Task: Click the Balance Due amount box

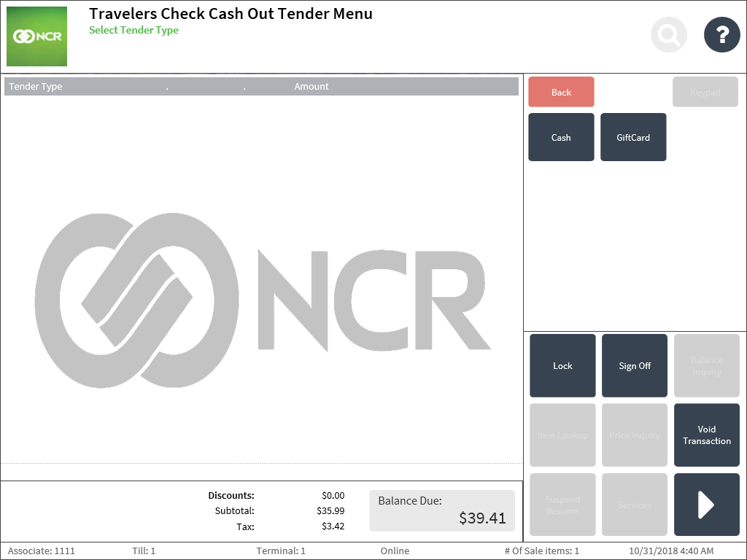Action: [442, 510]
